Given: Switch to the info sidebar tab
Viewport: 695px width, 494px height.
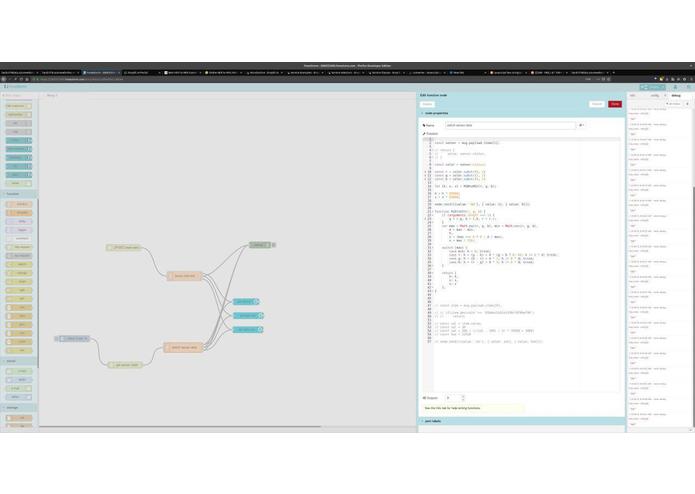Looking at the screenshot, I should [x=633, y=95].
